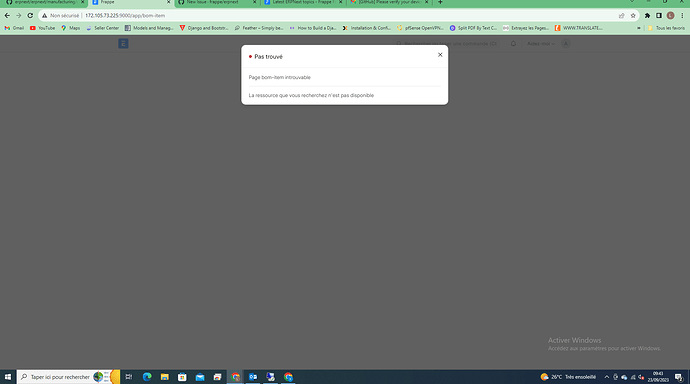Open Microsoft Edge from taskbar
Image resolution: width=690 pixels, height=384 pixels.
coord(147,377)
